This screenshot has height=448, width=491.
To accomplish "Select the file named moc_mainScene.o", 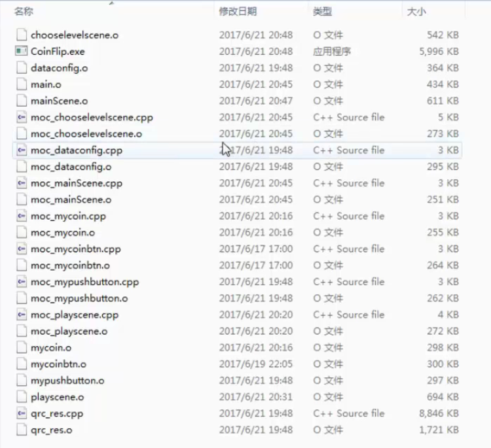I will 71,199.
